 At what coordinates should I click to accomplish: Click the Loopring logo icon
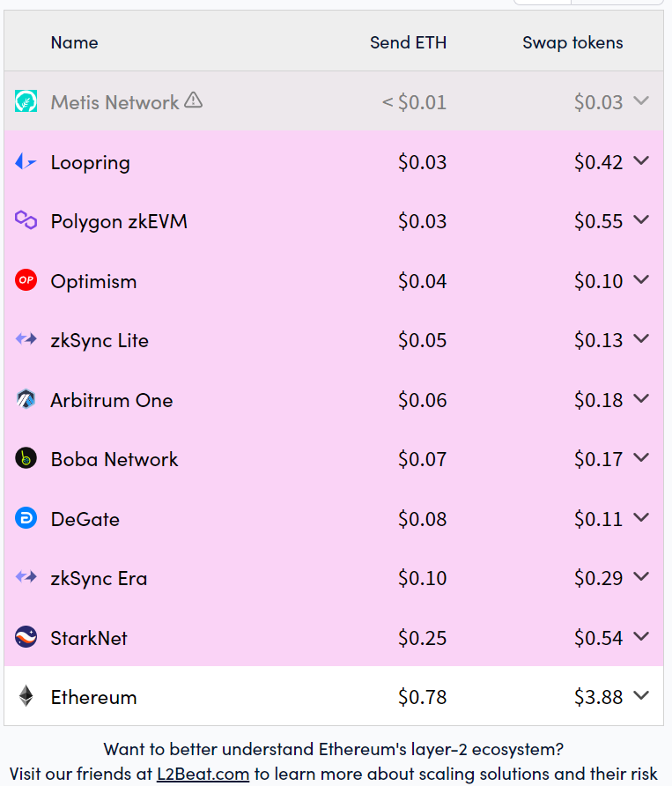26,162
